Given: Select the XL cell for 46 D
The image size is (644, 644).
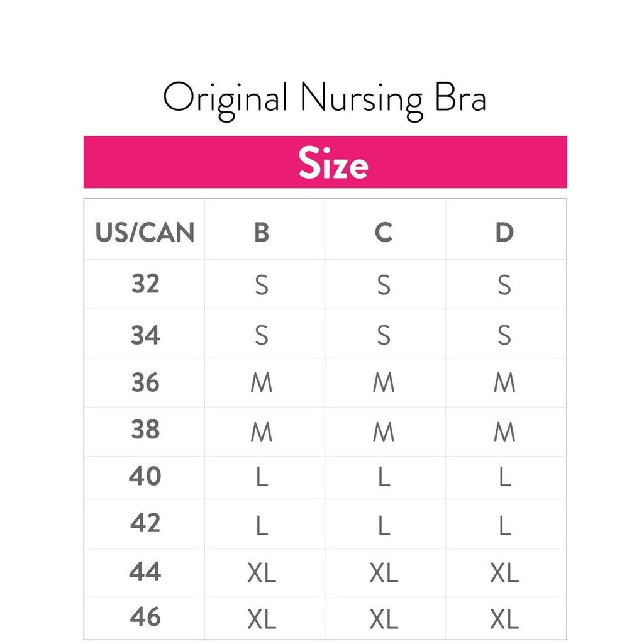Looking at the screenshot, I should point(504,619).
